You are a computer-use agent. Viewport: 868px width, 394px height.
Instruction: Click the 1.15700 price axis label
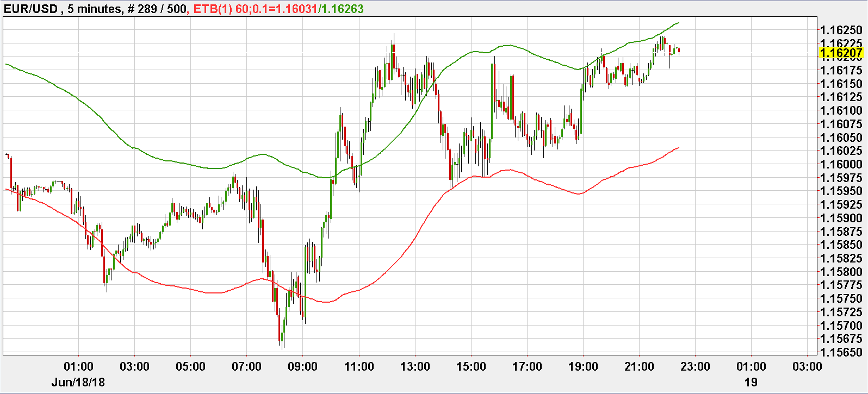click(841, 326)
